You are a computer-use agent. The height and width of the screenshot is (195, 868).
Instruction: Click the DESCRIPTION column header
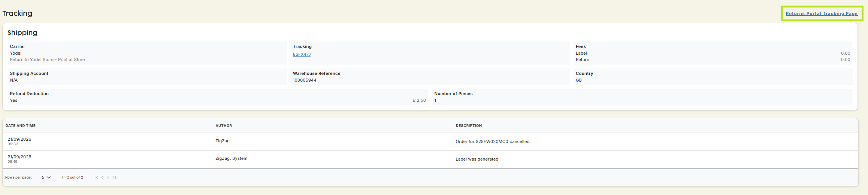[x=469, y=126]
